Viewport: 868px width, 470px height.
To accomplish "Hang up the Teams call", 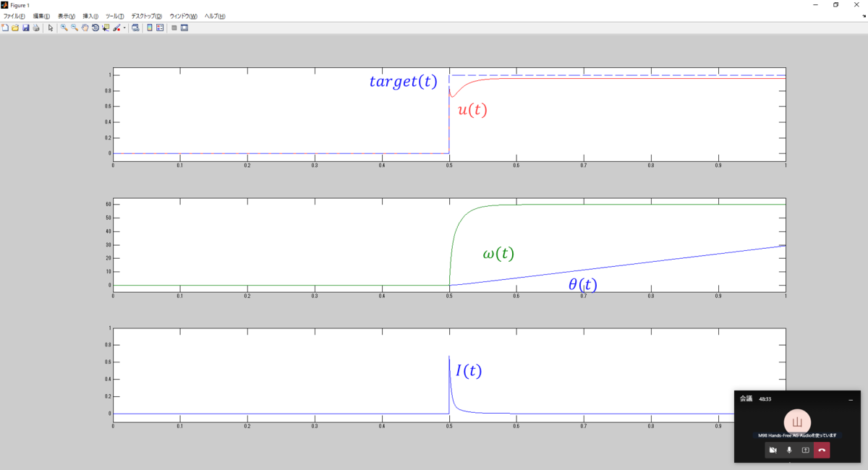I will tap(821, 450).
